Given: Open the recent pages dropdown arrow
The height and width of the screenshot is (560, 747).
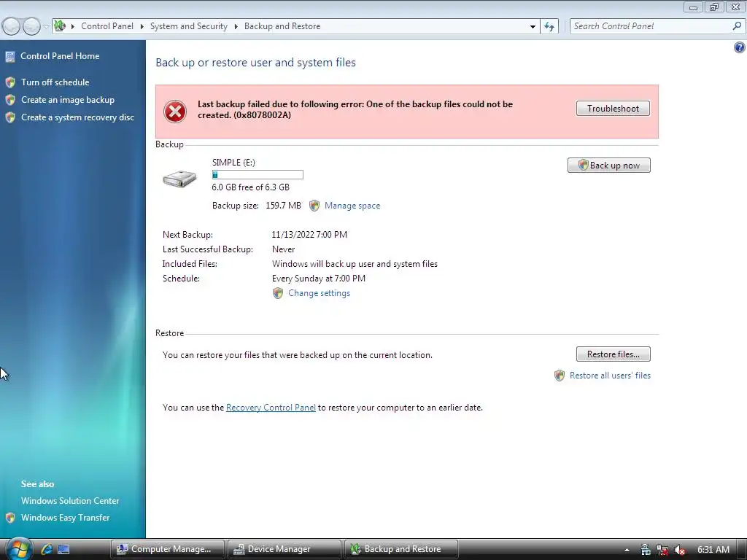Looking at the screenshot, I should coord(46,26).
